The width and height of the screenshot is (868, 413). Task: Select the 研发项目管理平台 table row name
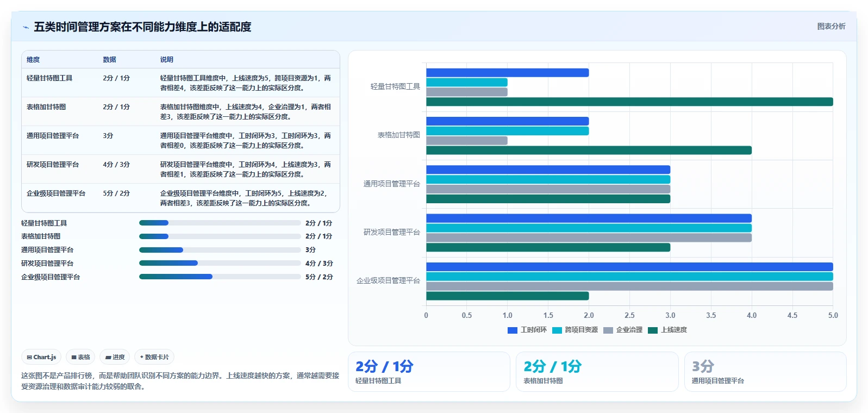[x=53, y=165]
